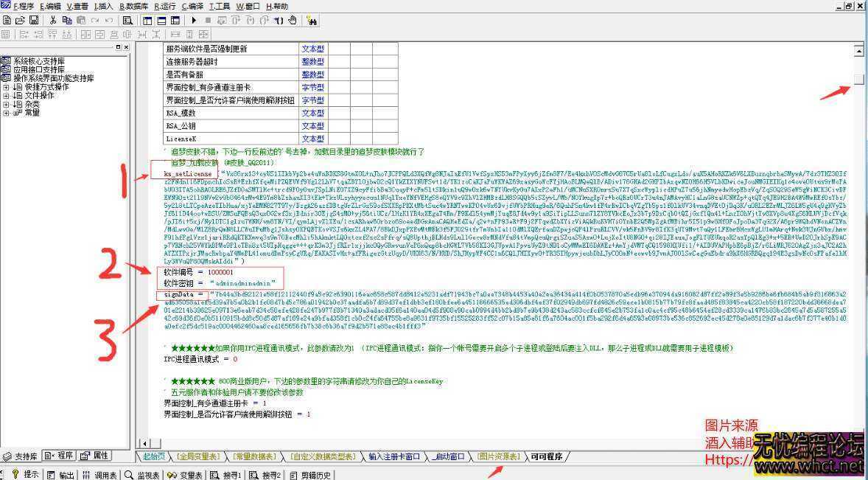Open the C.编译 menu
Viewport: 868px width, 480px height.
tap(192, 6)
